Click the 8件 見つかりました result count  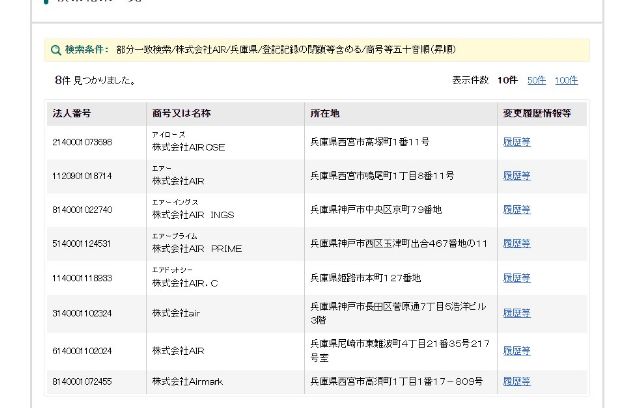(x=95, y=81)
